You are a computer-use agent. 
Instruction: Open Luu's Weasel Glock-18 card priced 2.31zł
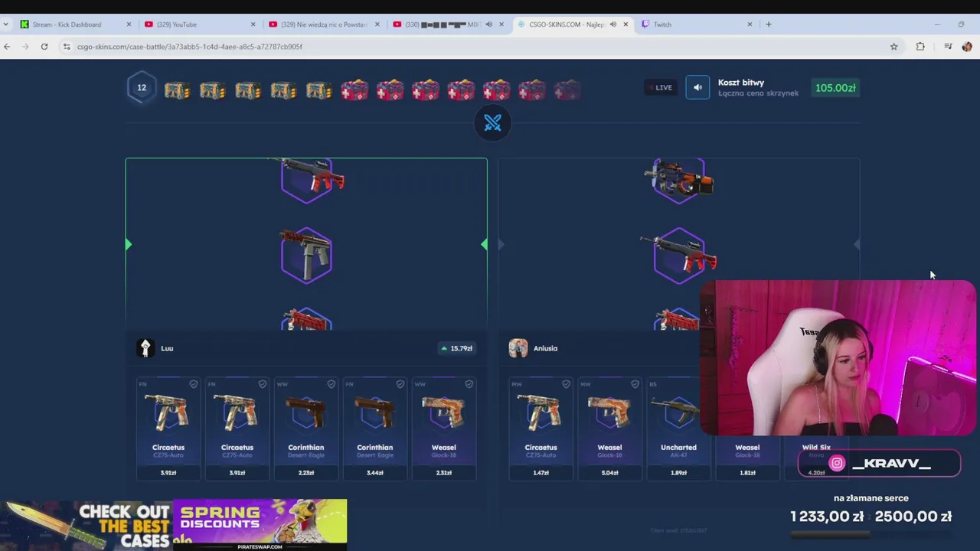click(x=444, y=429)
